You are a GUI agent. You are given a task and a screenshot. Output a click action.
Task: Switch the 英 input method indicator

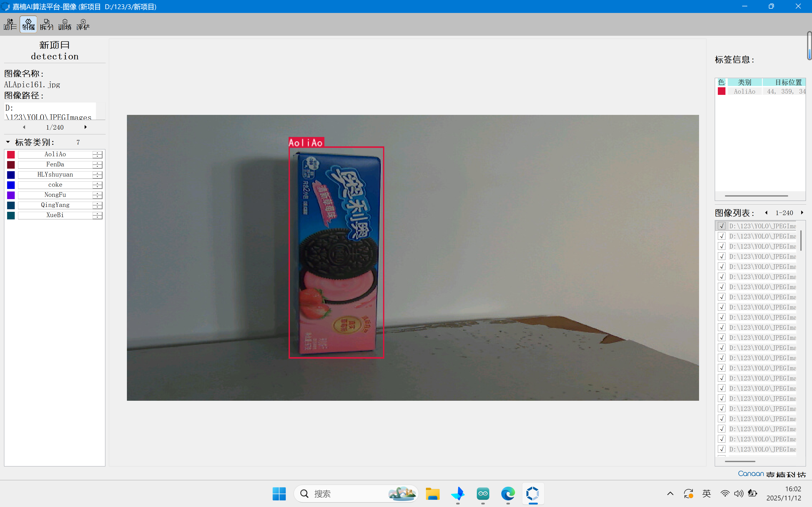[707, 494]
